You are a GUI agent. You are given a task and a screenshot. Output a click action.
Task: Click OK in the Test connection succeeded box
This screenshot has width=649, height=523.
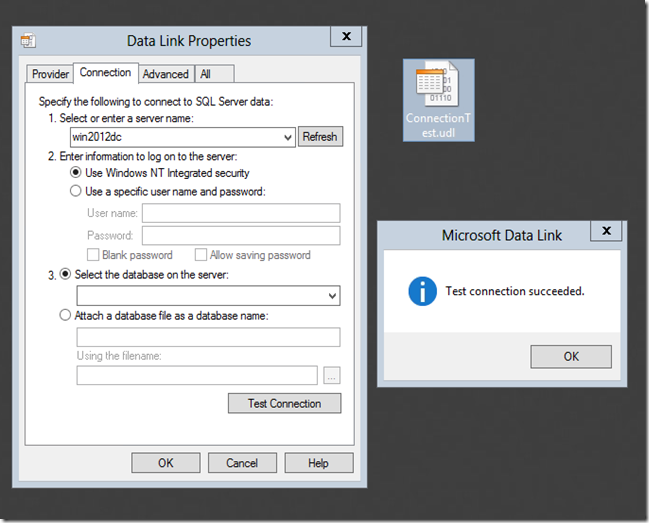coord(571,356)
